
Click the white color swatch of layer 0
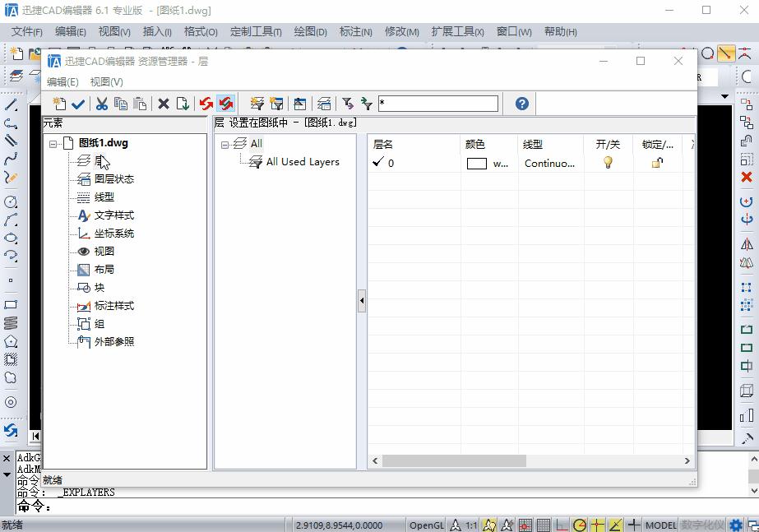477,164
